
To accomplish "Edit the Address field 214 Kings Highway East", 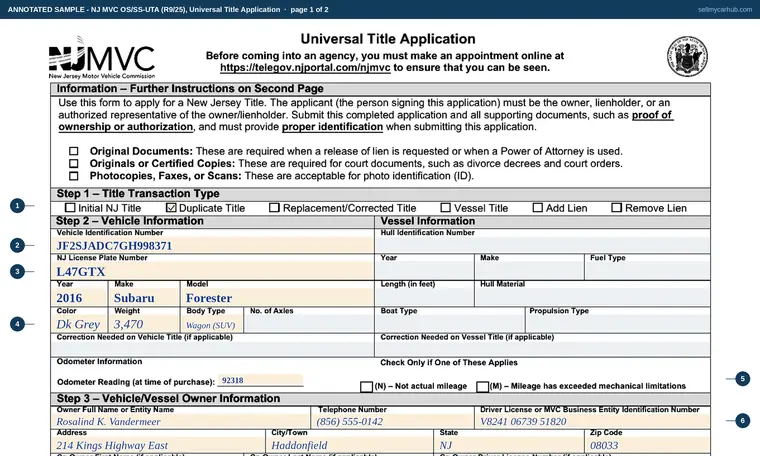I will [x=158, y=445].
